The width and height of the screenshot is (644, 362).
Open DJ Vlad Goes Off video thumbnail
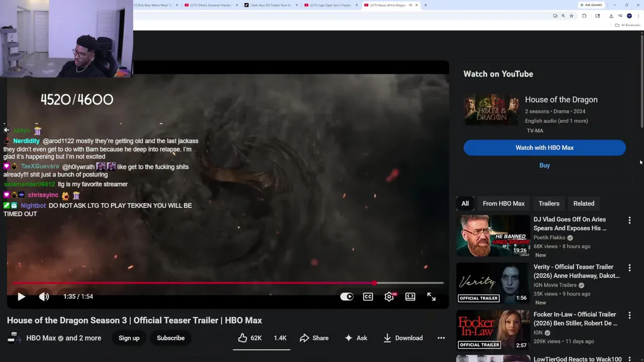tap(493, 236)
